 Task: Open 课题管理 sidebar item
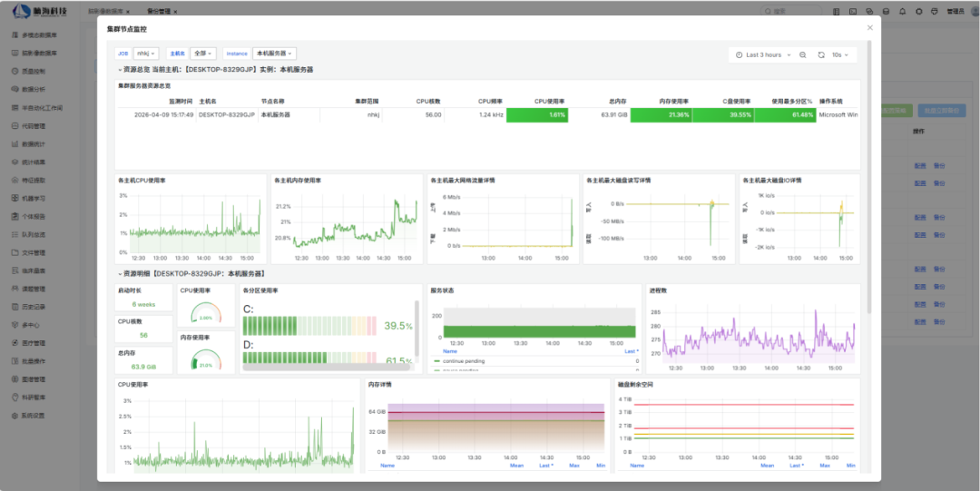pyautogui.click(x=34, y=290)
